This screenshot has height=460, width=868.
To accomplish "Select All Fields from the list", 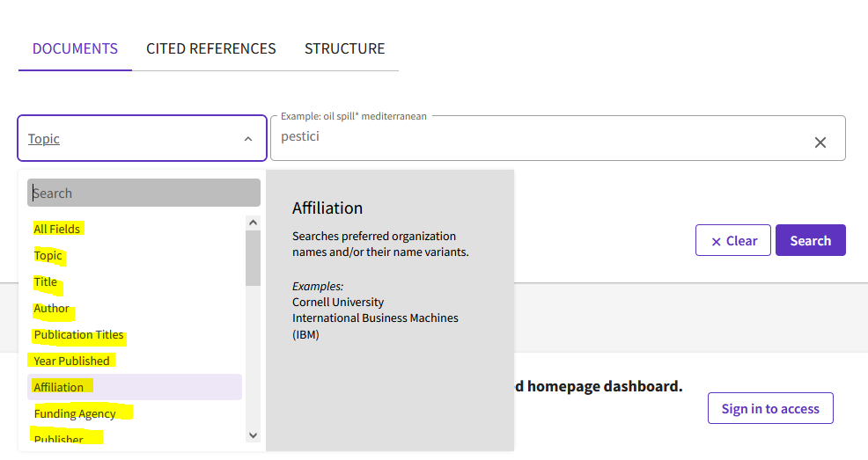I will click(x=57, y=229).
